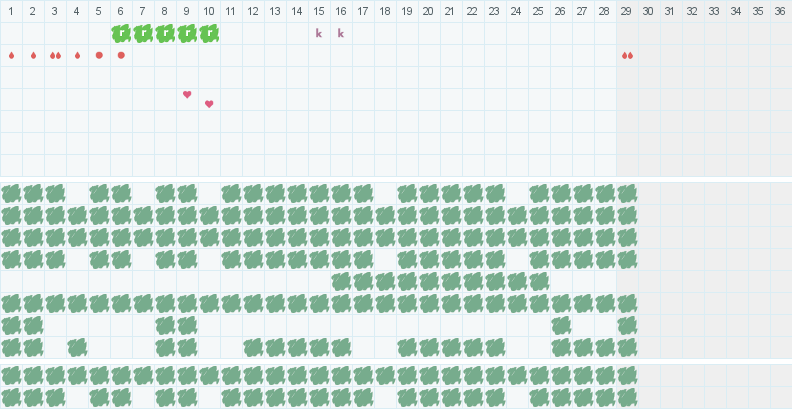Toggle first green mark in partial row starting day 16
This screenshot has height=409, width=792.
341,281
